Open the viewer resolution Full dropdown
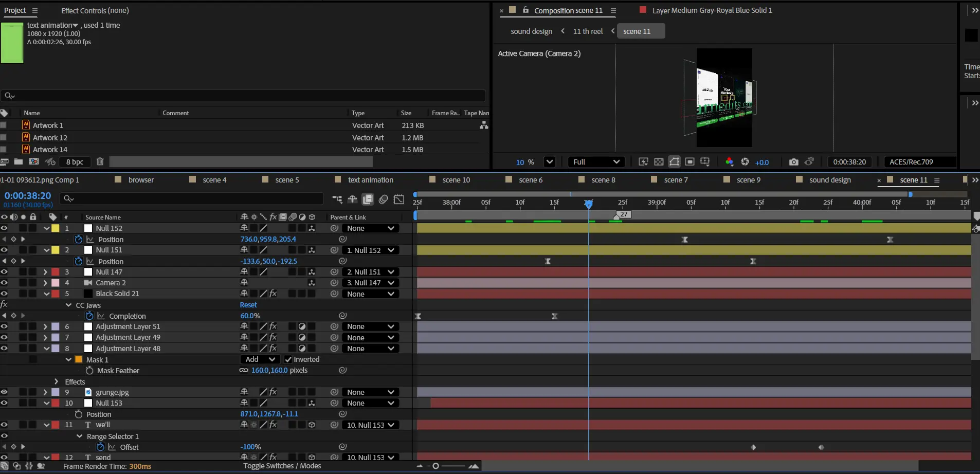The image size is (980, 474). click(x=596, y=162)
